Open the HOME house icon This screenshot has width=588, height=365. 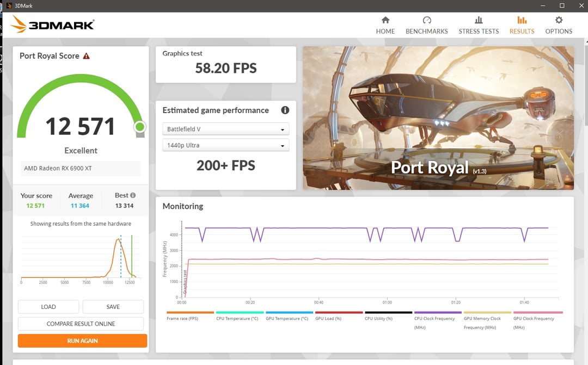[385, 20]
